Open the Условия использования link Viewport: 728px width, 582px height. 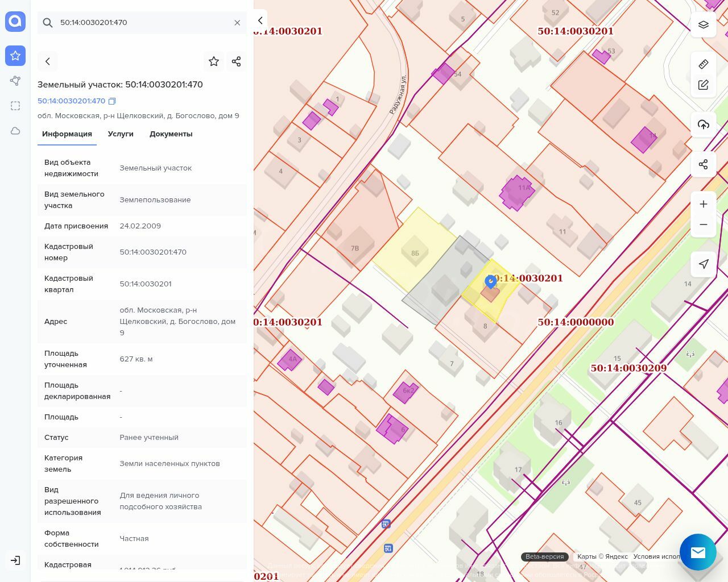656,556
